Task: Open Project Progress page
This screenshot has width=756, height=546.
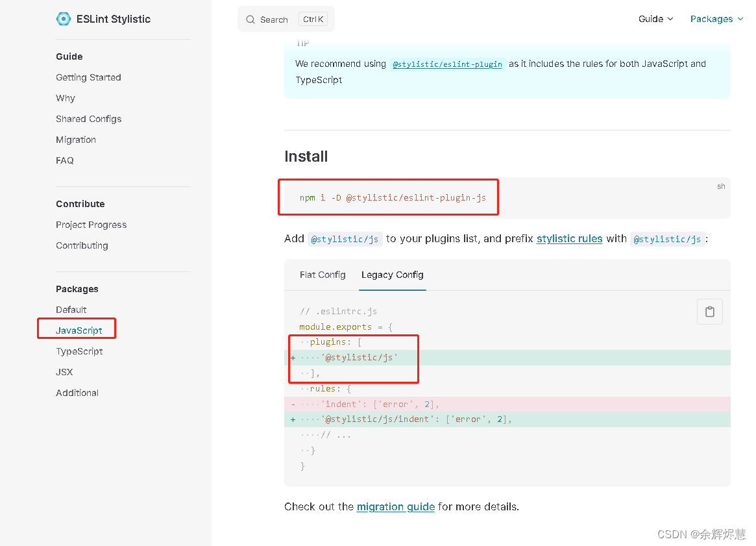Action: pyautogui.click(x=91, y=225)
